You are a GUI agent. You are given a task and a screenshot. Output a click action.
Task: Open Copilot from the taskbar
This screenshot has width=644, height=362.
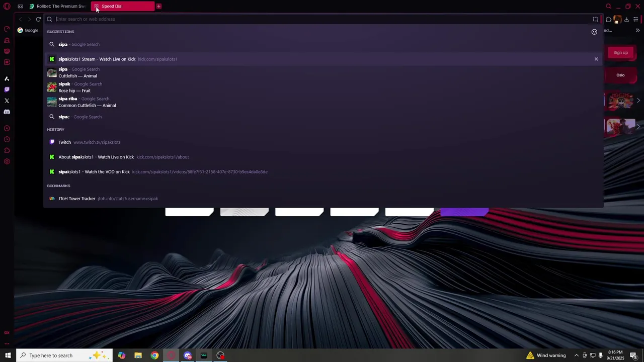(121, 355)
